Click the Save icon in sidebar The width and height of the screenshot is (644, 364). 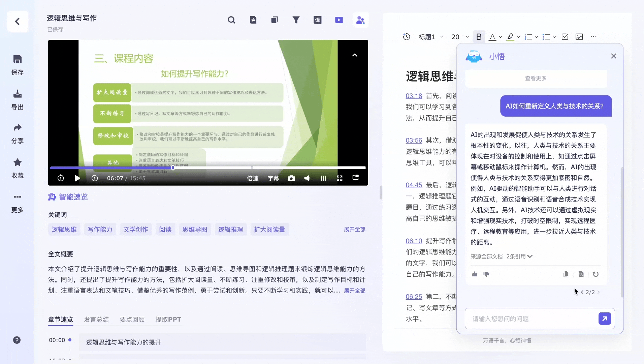[18, 59]
